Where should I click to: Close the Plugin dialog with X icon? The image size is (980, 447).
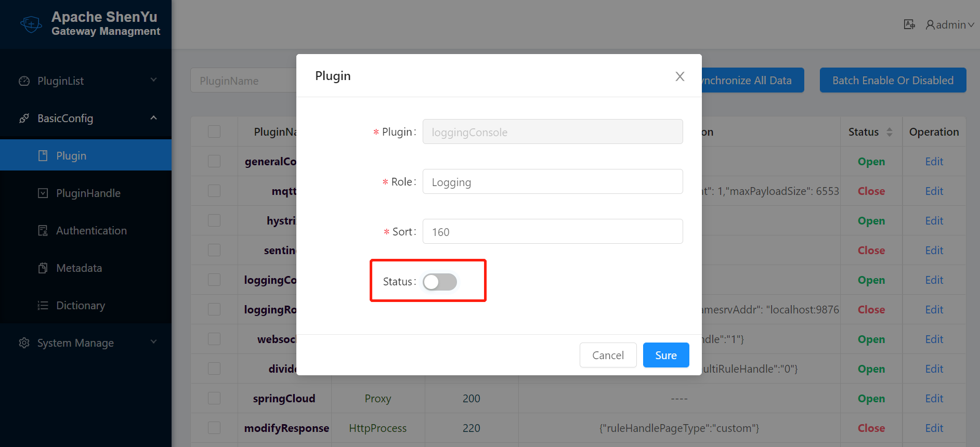[x=680, y=76]
